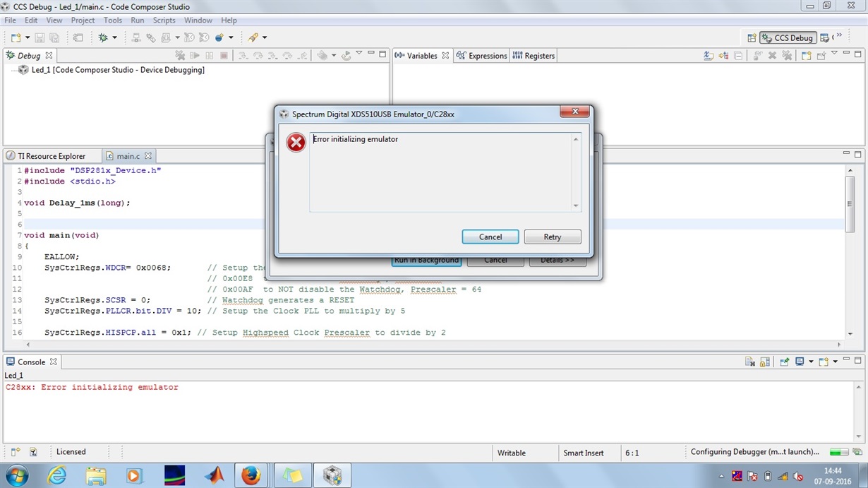Click Show Type Names icon in Variables view

pyautogui.click(x=708, y=55)
